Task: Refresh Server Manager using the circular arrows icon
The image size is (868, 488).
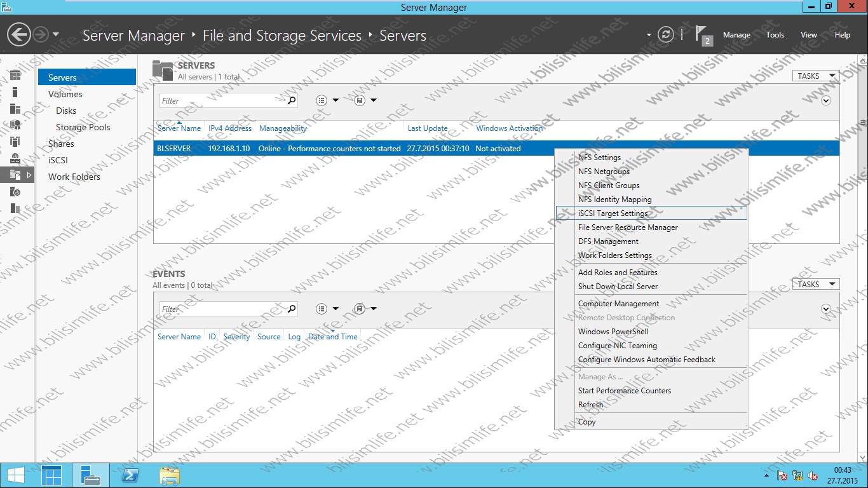Action: tap(665, 34)
